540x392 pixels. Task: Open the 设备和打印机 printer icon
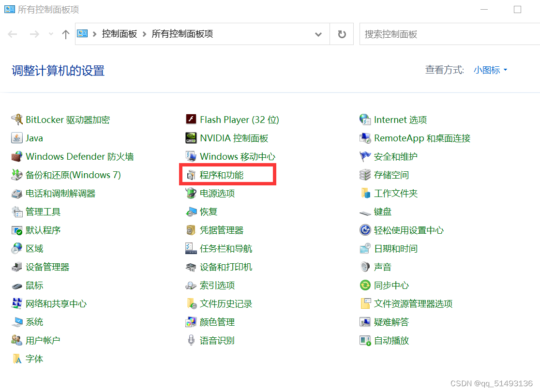click(x=191, y=267)
